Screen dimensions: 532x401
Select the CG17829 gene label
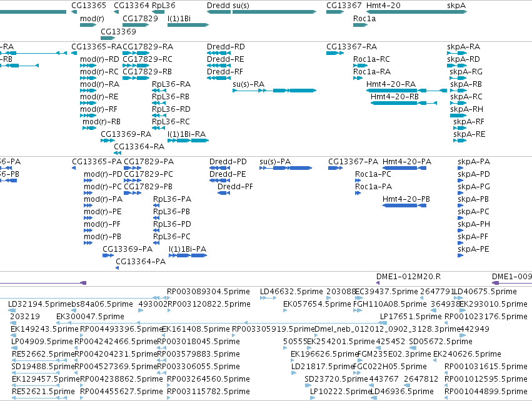(140, 19)
